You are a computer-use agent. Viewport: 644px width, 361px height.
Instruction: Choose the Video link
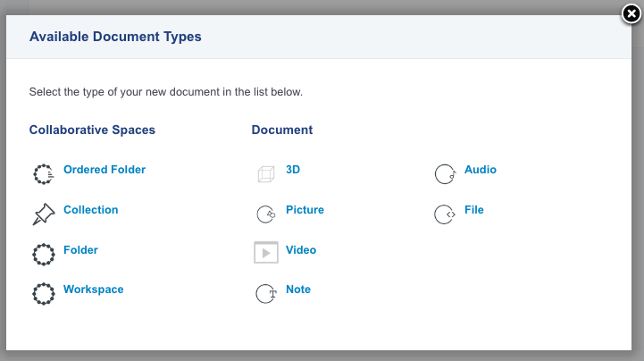click(x=301, y=250)
